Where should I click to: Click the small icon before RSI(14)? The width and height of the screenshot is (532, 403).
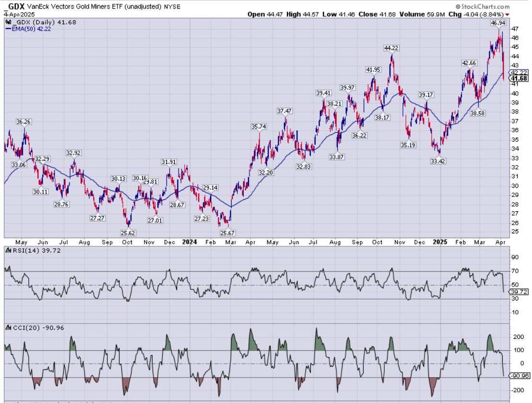[x=9, y=251]
